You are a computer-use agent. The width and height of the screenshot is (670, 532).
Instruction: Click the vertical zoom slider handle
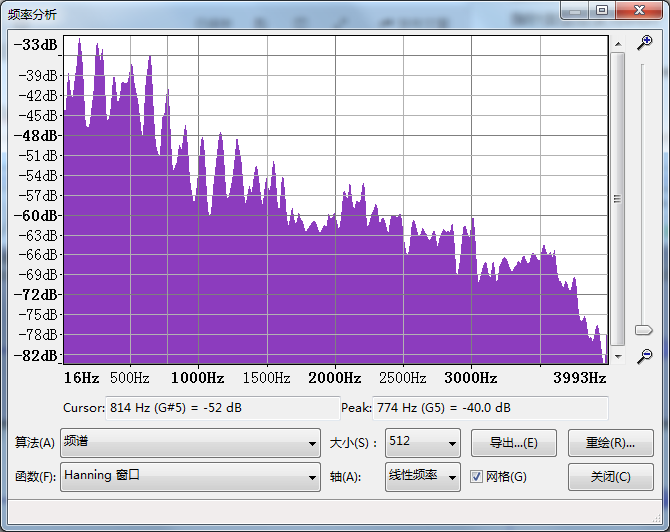pos(643,330)
